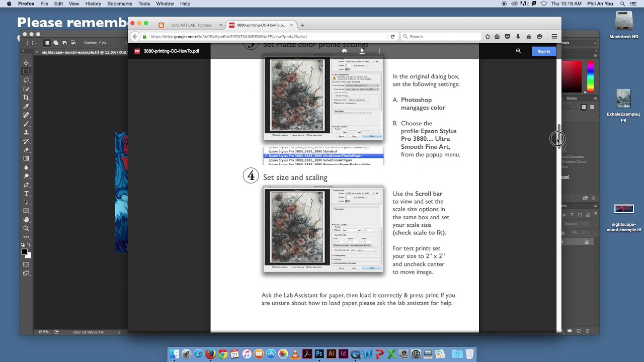Launch Google Chrome from the Dock
Image resolution: width=644 pixels, height=362 pixels.
coord(222,354)
